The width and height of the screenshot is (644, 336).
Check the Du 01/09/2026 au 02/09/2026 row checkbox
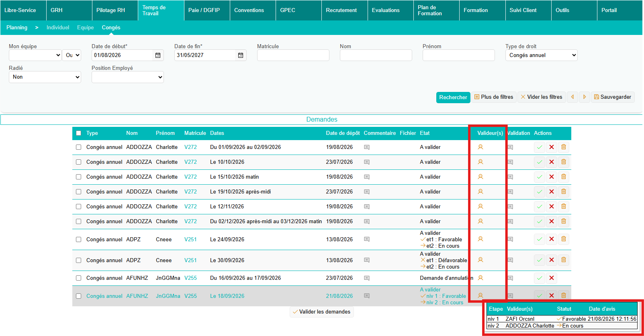pos(79,147)
